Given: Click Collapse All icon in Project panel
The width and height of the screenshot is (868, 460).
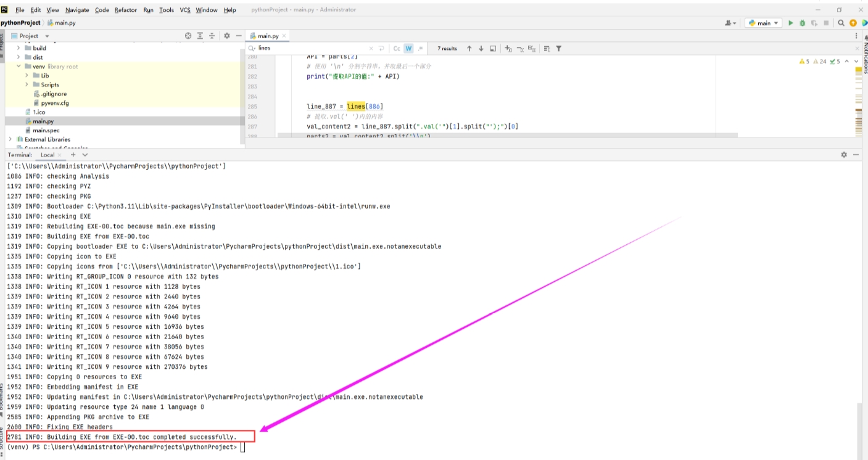Looking at the screenshot, I should tap(212, 36).
